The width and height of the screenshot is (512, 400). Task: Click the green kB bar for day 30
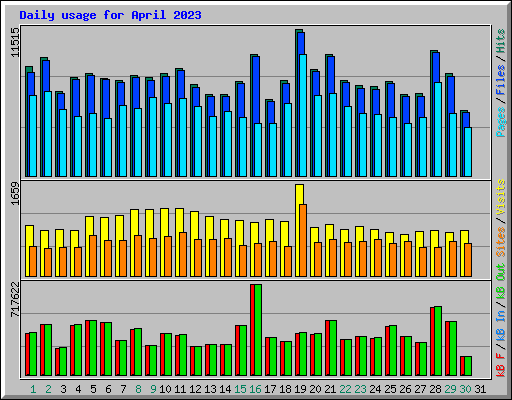[x=468, y=366]
